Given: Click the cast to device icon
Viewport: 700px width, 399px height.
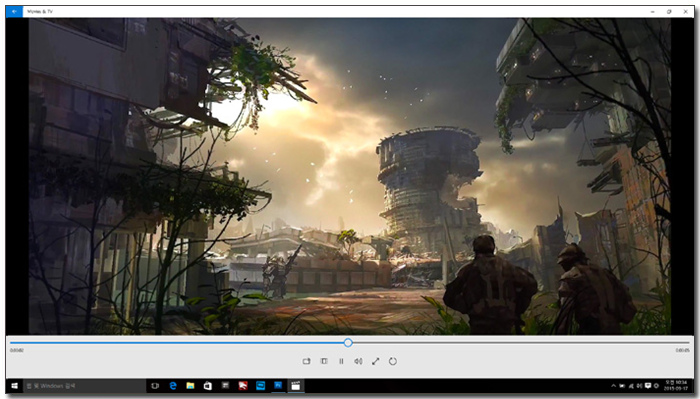Looking at the screenshot, I should click(306, 361).
